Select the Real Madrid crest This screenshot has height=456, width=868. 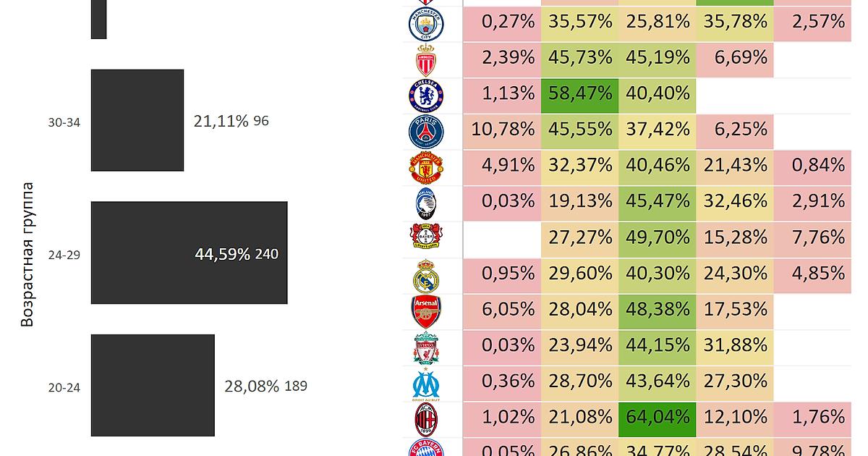coord(425,276)
